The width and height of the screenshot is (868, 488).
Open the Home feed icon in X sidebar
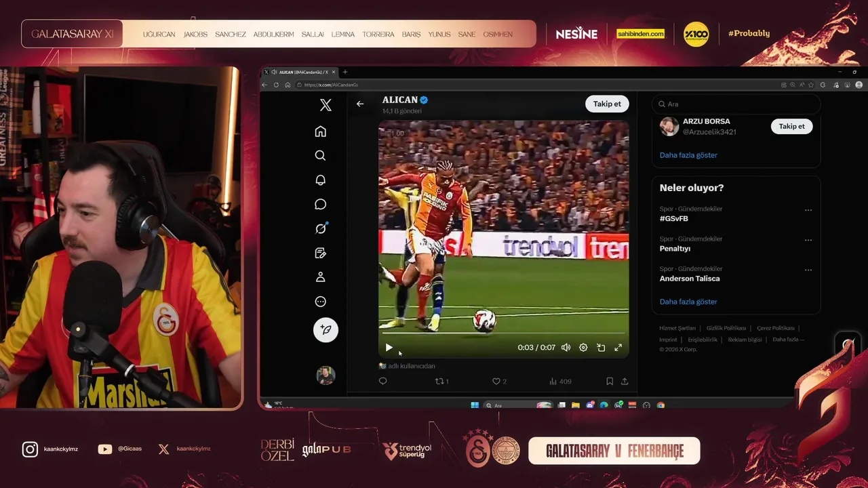click(321, 131)
